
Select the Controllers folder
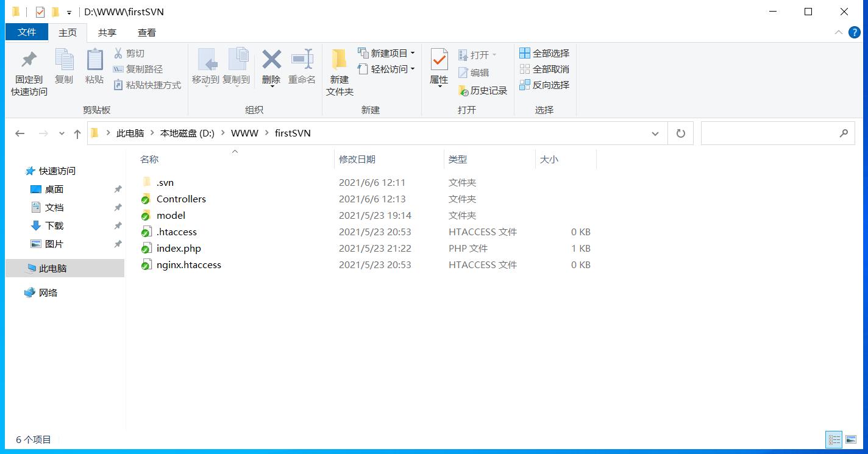tap(181, 199)
